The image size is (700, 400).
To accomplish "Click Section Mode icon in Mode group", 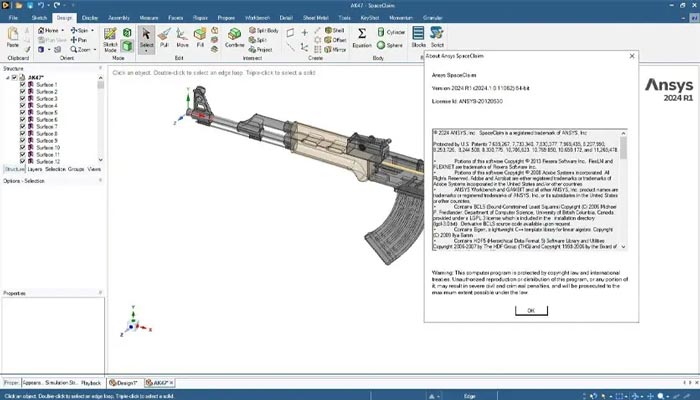I will coord(127,33).
